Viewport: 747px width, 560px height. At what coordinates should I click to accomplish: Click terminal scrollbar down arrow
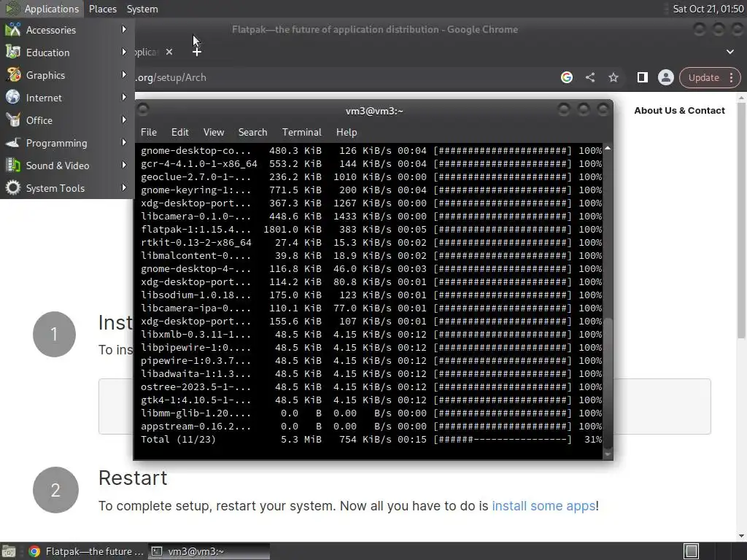point(608,455)
